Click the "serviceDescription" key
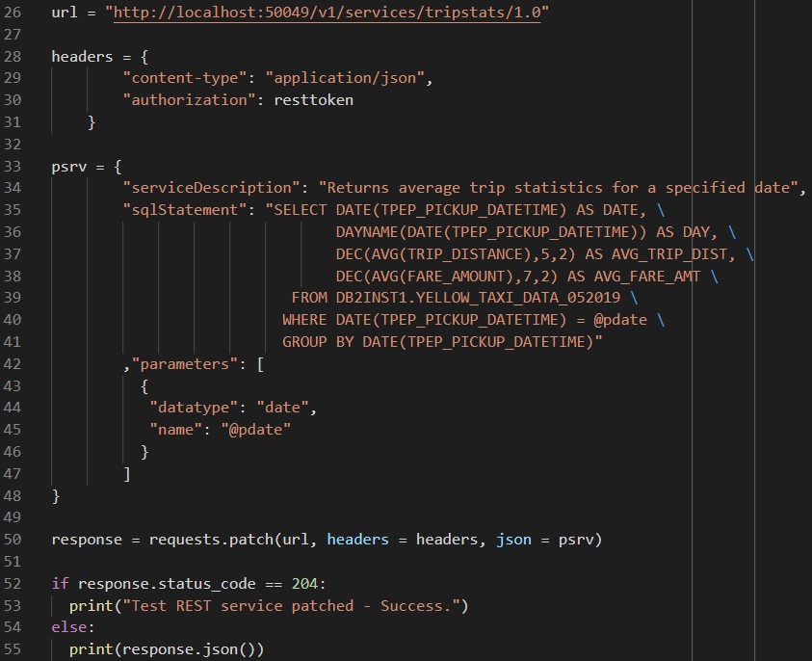 (211, 188)
